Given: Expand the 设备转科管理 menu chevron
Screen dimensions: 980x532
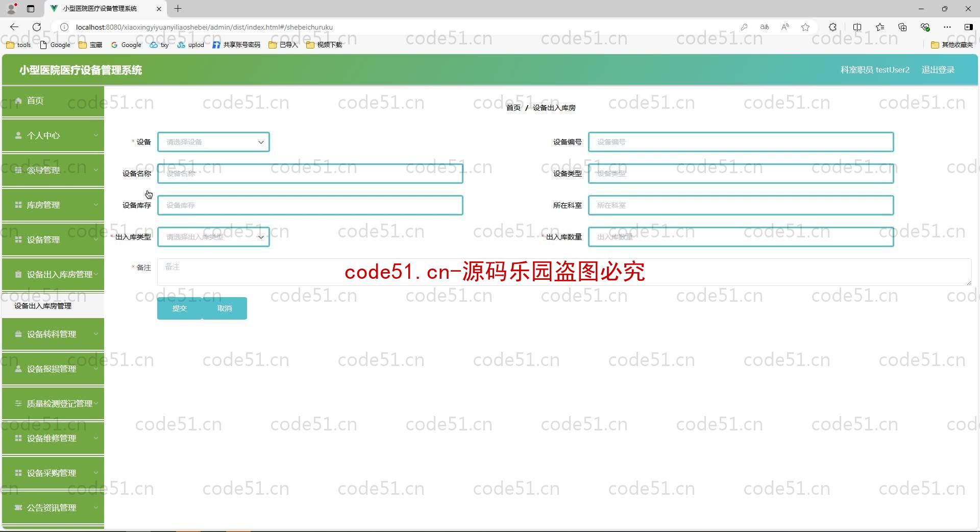Looking at the screenshot, I should pyautogui.click(x=95, y=334).
